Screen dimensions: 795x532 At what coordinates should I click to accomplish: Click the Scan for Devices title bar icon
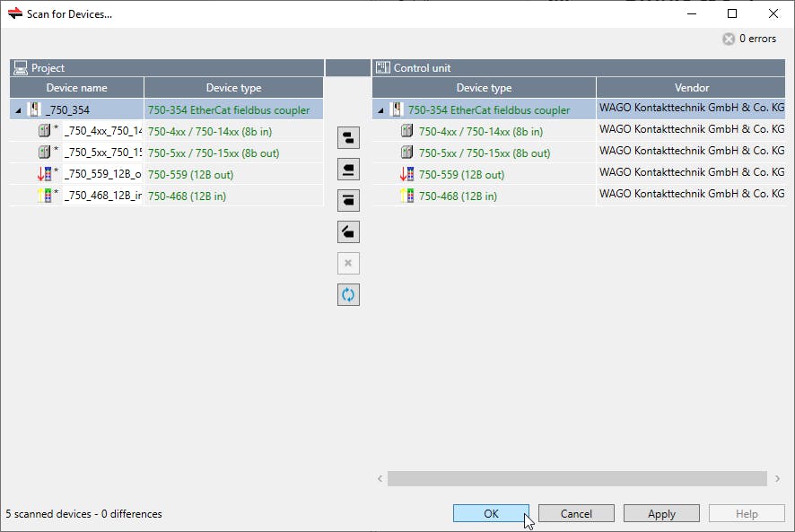(x=15, y=13)
